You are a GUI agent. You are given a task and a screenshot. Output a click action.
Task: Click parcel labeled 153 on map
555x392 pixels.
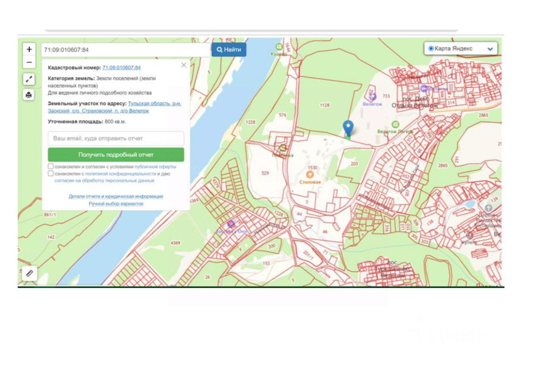(266, 263)
